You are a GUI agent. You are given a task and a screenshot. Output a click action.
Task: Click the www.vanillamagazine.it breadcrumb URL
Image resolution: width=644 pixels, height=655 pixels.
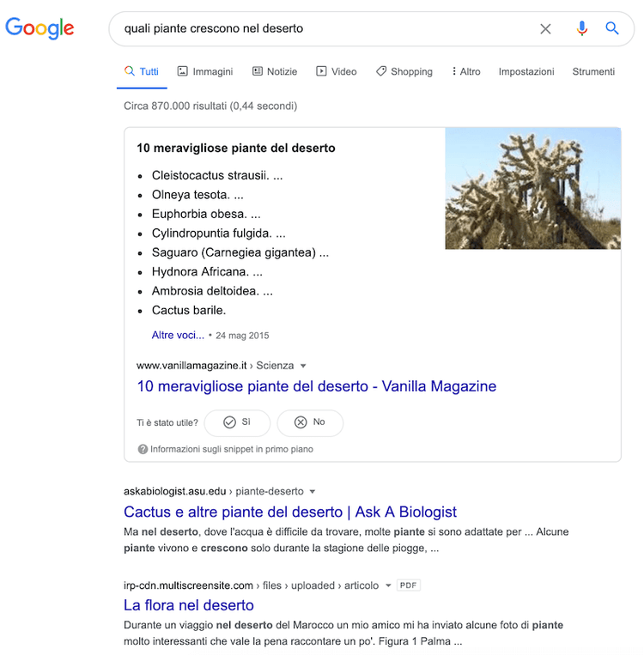pos(191,366)
